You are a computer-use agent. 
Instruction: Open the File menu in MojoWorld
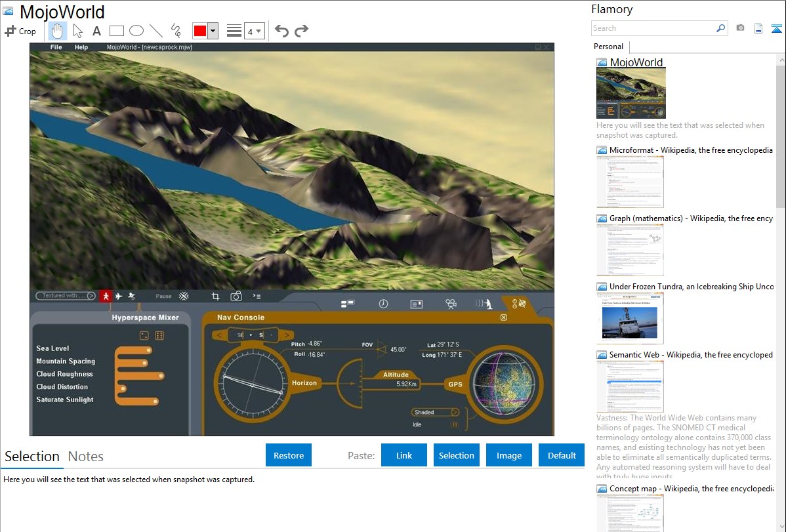(x=56, y=47)
